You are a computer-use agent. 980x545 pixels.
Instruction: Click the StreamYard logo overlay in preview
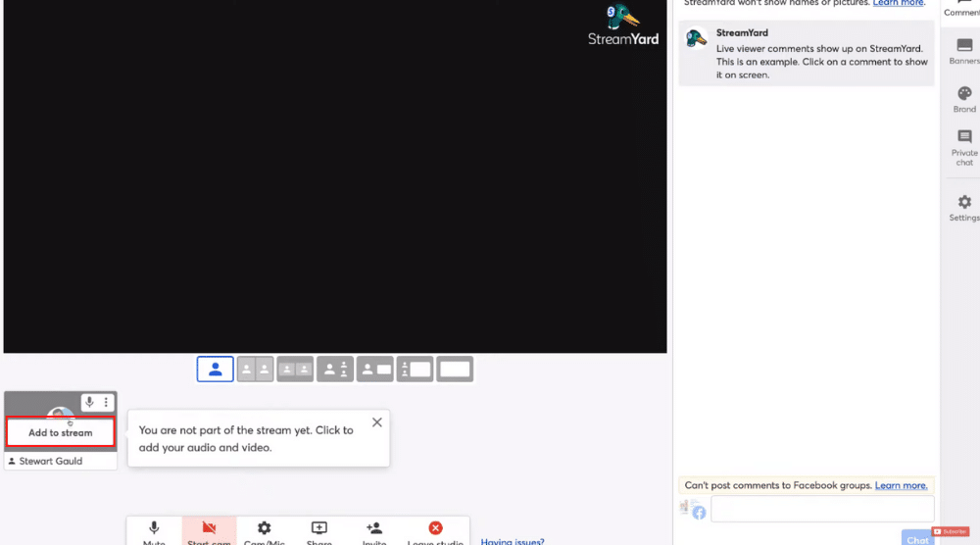tap(623, 25)
